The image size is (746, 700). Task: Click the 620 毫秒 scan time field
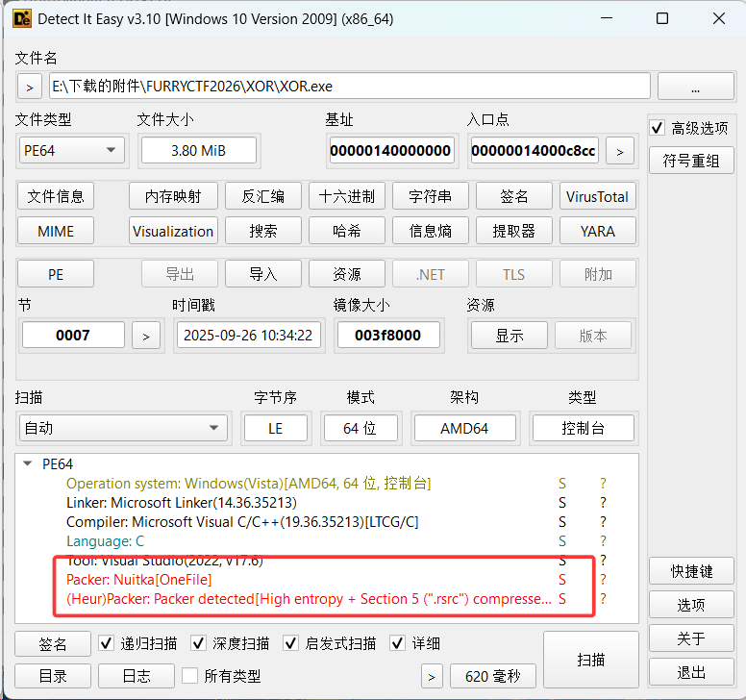coord(493,676)
